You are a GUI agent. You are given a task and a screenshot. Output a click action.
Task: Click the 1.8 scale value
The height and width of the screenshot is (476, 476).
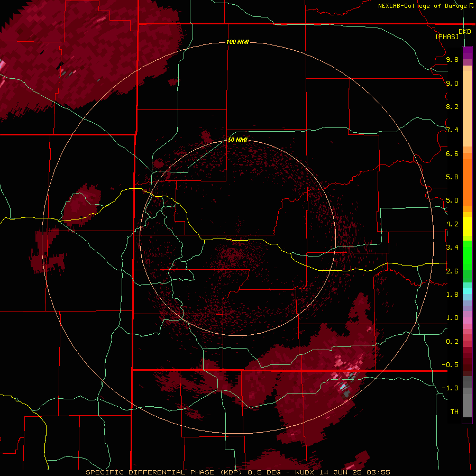tap(452, 295)
